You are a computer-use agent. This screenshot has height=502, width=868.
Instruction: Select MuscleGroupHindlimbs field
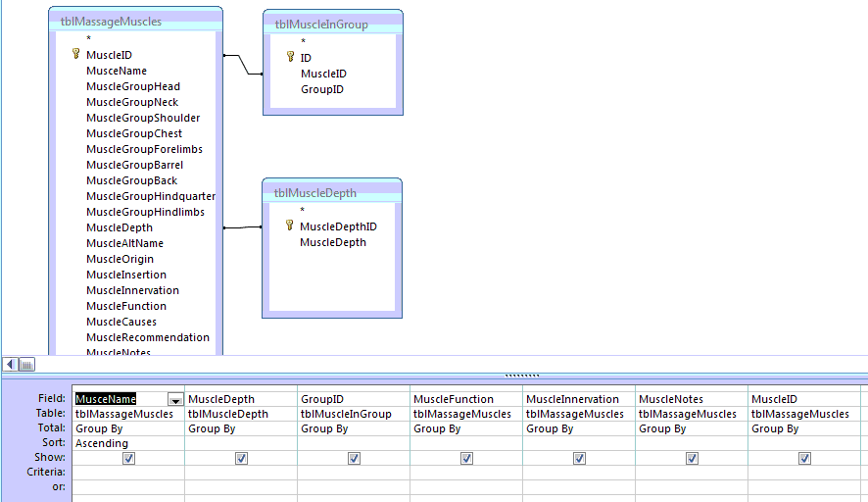point(145,212)
